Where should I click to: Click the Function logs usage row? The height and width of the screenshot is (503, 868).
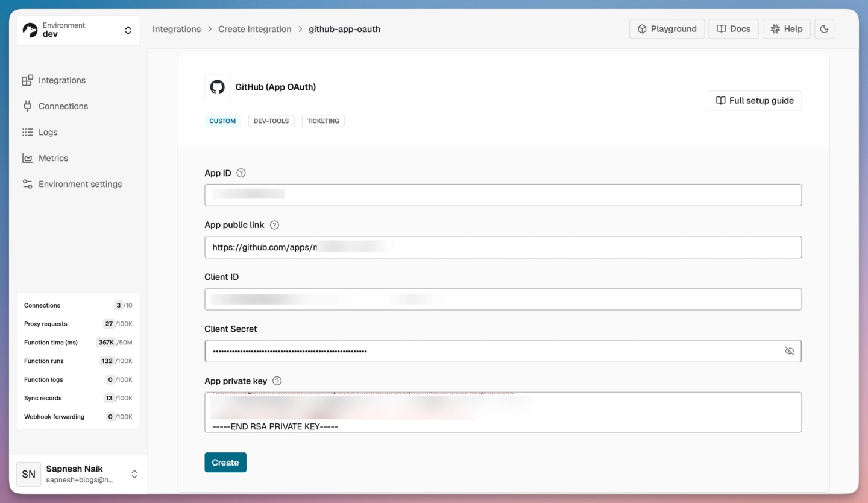[x=78, y=379]
